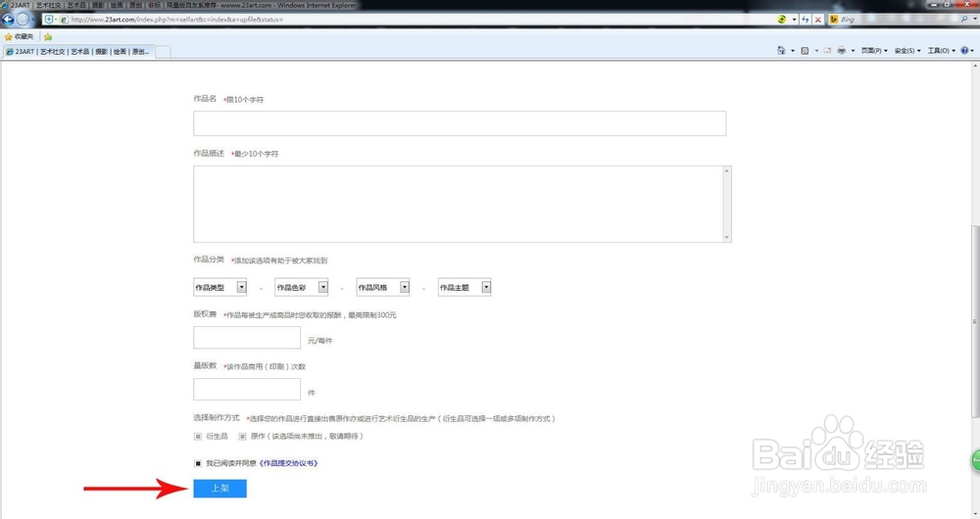Click the 版权费 price input field

click(247, 338)
